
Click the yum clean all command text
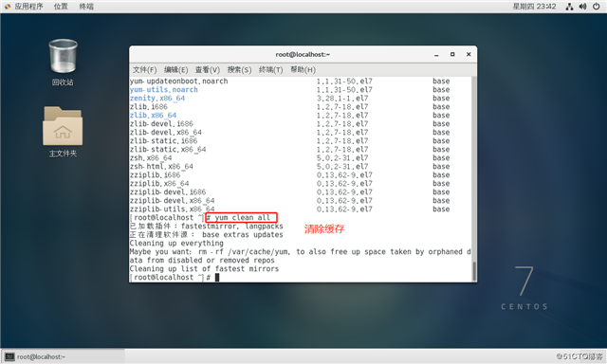[243, 217]
